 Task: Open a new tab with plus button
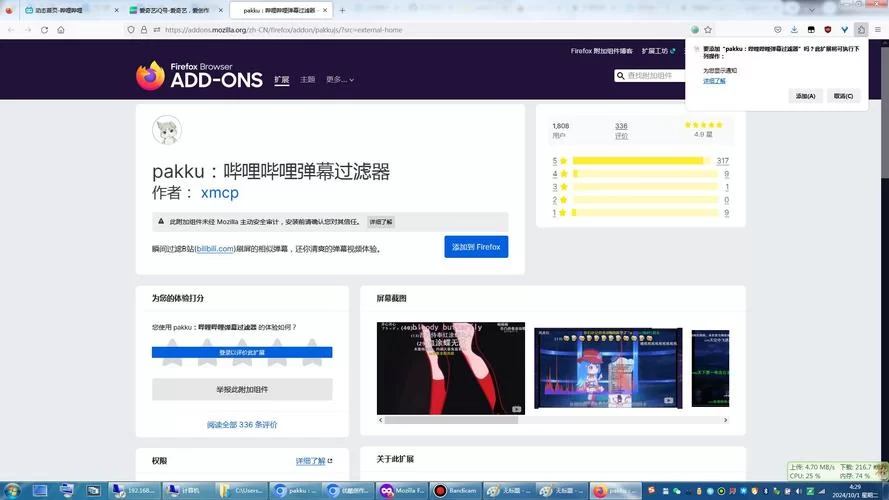tap(342, 10)
